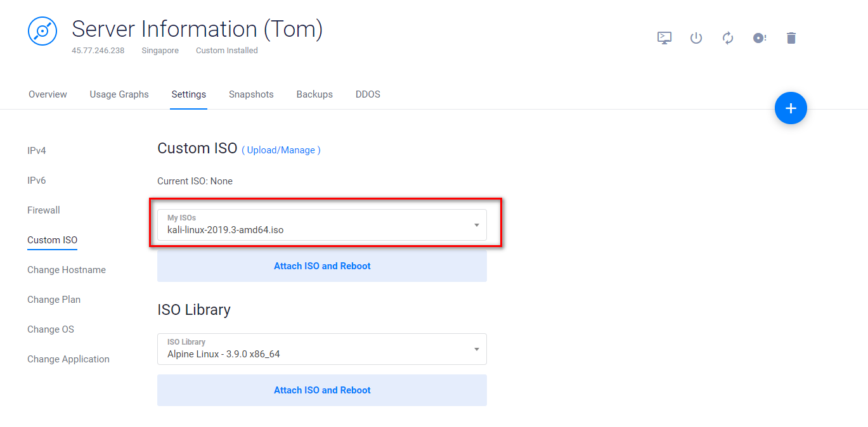Restart server using the circular arrows icon
The width and height of the screenshot is (868, 427).
point(728,38)
